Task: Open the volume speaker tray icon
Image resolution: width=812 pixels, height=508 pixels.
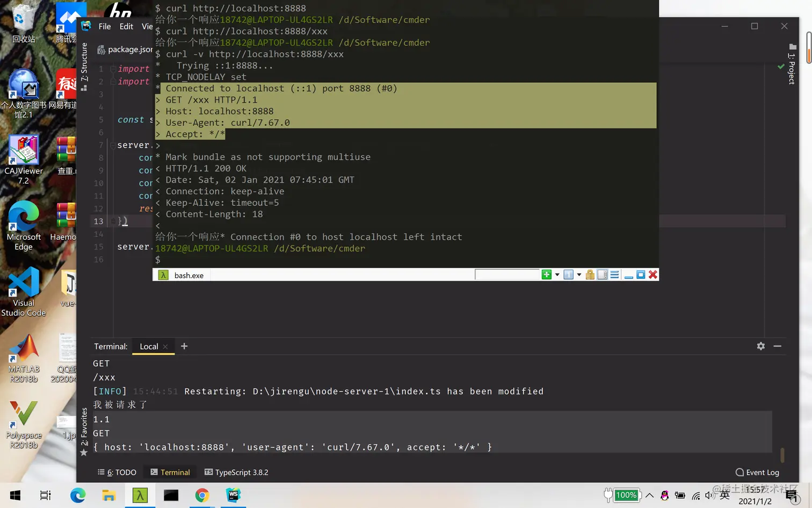Action: click(709, 496)
